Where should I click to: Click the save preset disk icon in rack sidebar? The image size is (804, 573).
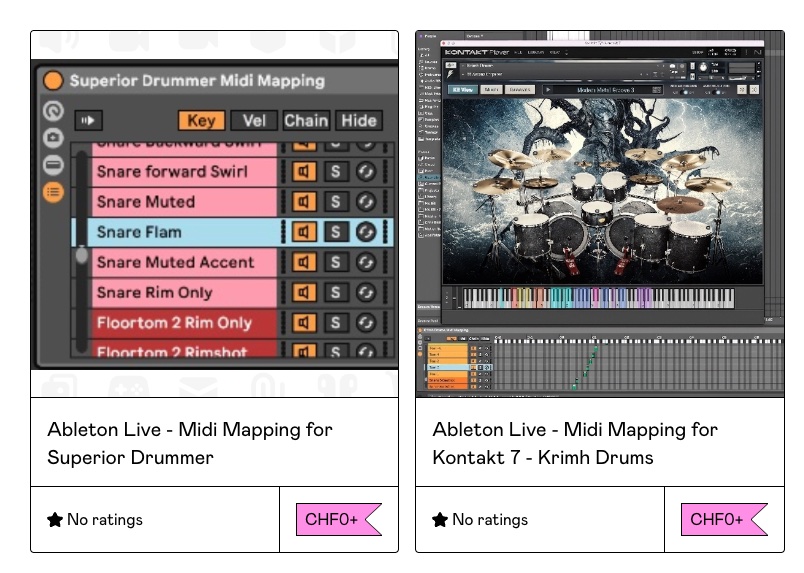click(x=53, y=137)
